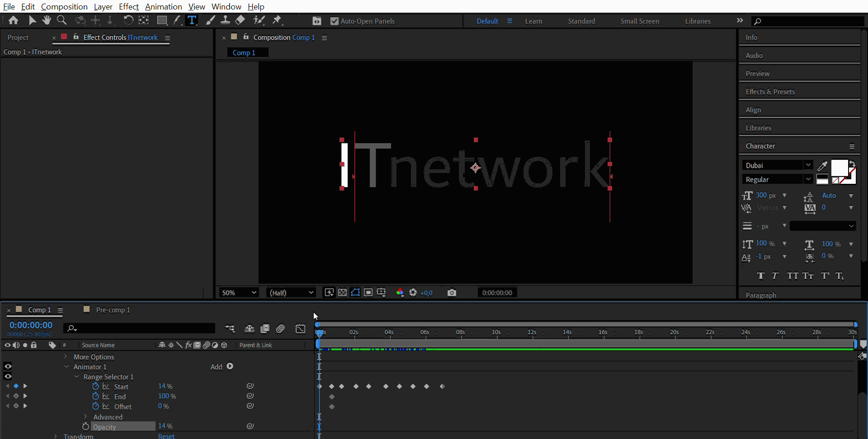Click the Add button for Animator 1
Image resolution: width=868 pixels, height=439 pixels.
[x=229, y=366]
